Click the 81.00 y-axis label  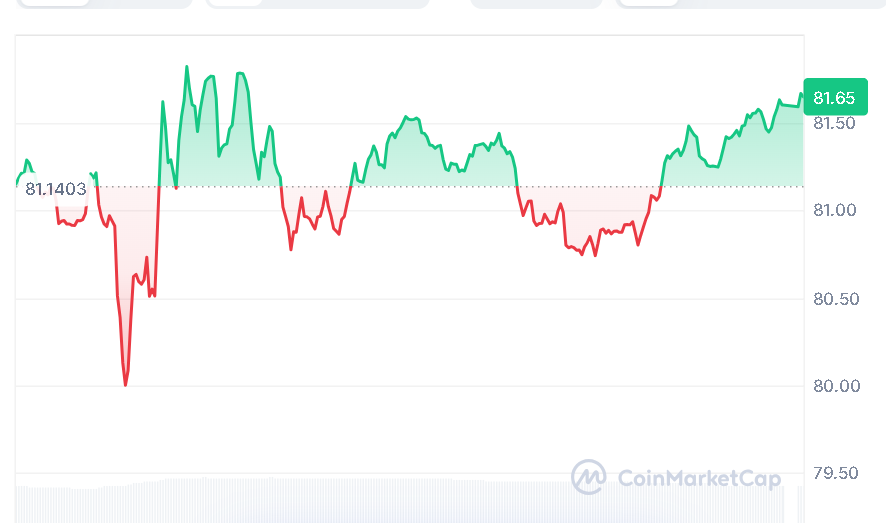[x=834, y=211]
